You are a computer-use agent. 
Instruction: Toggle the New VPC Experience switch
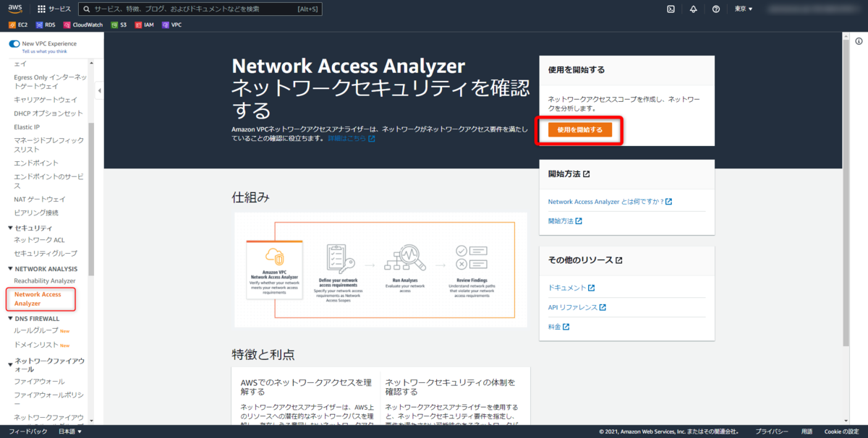tap(14, 44)
